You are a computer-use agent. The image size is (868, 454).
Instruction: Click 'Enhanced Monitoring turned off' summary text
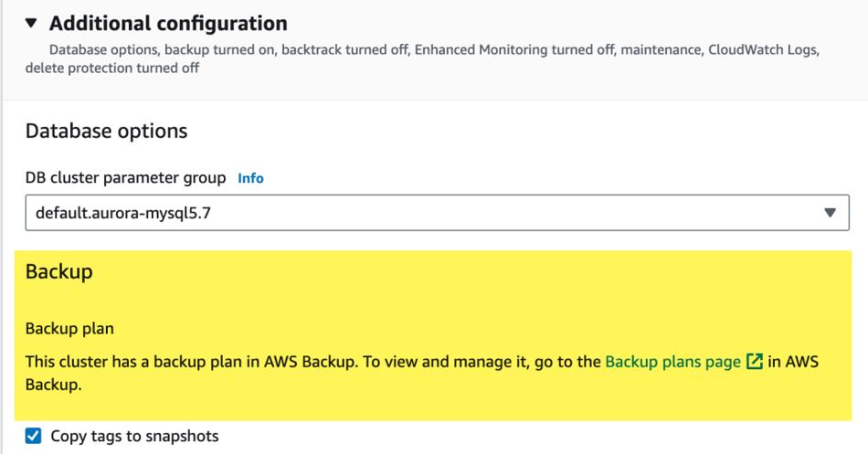pos(514,50)
